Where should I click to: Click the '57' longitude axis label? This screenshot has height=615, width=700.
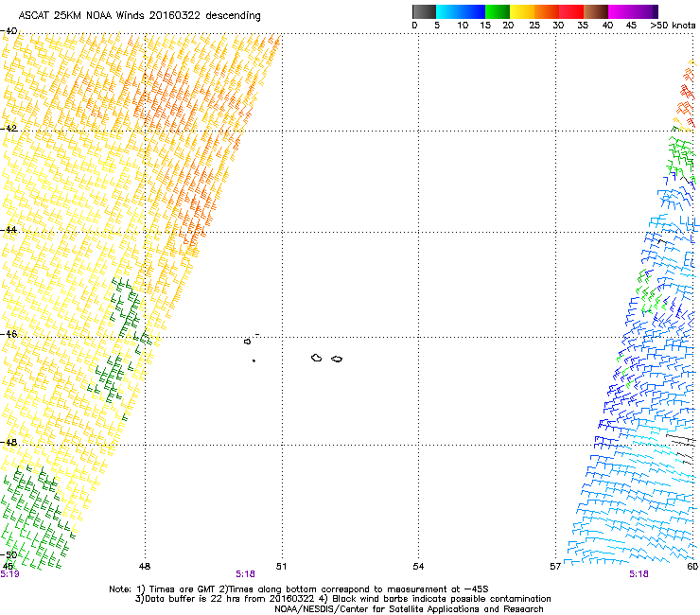pyautogui.click(x=555, y=567)
